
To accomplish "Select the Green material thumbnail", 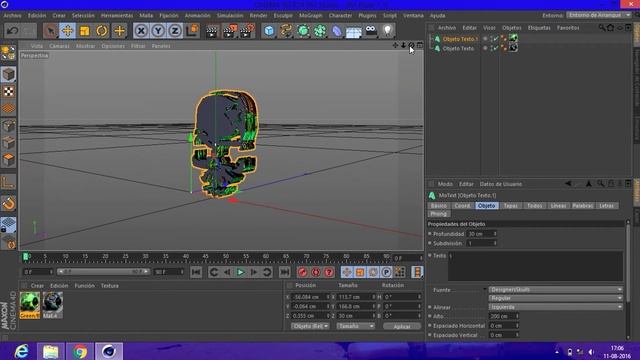I will point(30,305).
